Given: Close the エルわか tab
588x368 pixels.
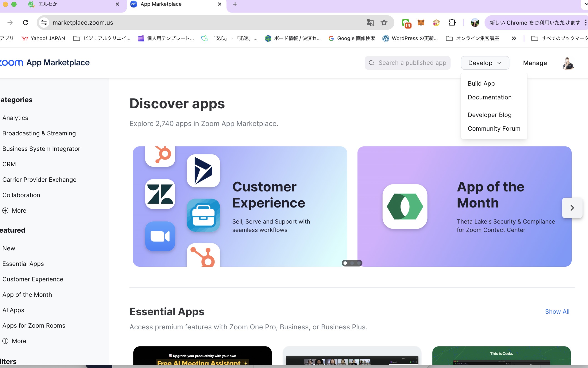Looking at the screenshot, I should 117,4.
